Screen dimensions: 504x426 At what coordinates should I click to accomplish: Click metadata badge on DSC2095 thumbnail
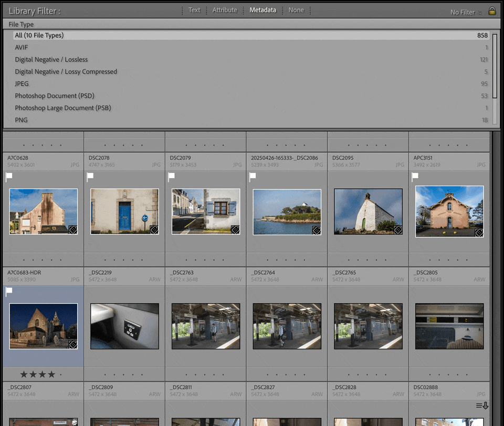pos(398,230)
